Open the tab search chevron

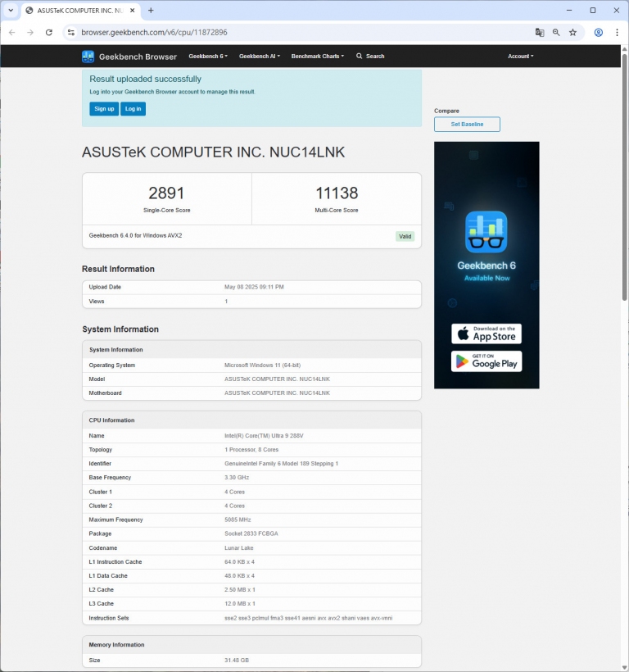pos(11,11)
